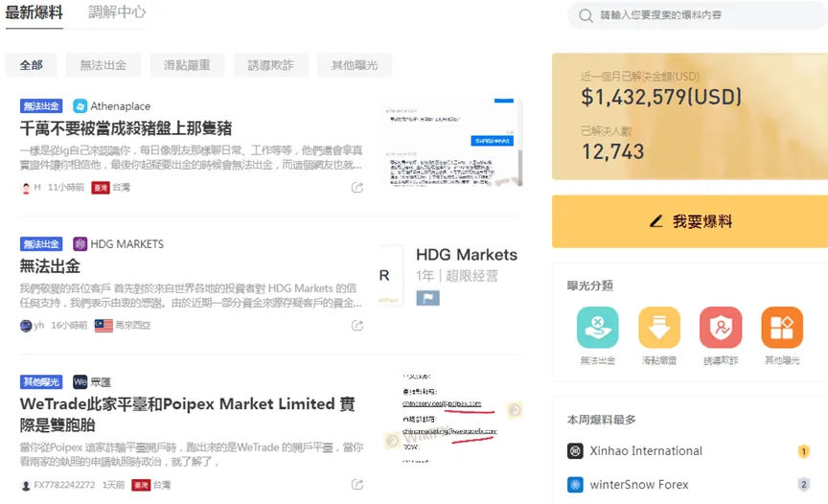Filter by 滑點嚴重 category tab
Screen dimensions: 828x504
click(x=187, y=65)
